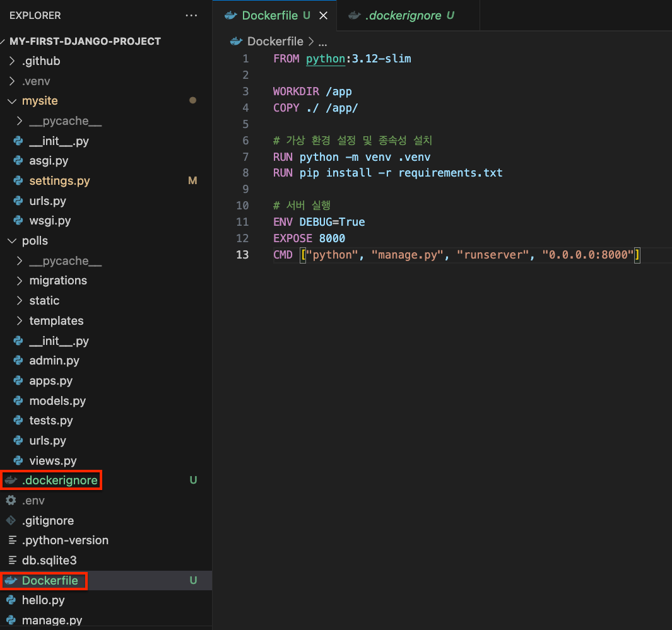
Task: Click file icon next to db.sqlite3
Action: (x=13, y=560)
